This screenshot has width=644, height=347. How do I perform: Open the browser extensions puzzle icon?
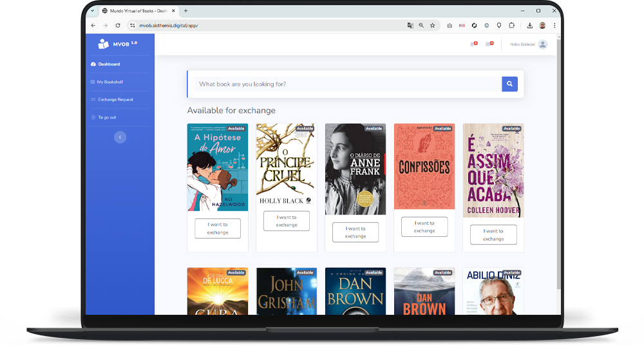click(511, 25)
